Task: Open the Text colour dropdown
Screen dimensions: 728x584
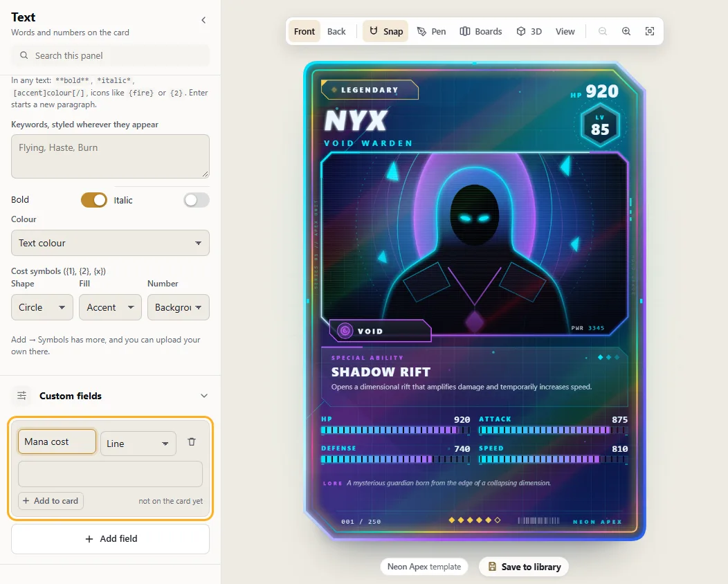Action: (110, 243)
